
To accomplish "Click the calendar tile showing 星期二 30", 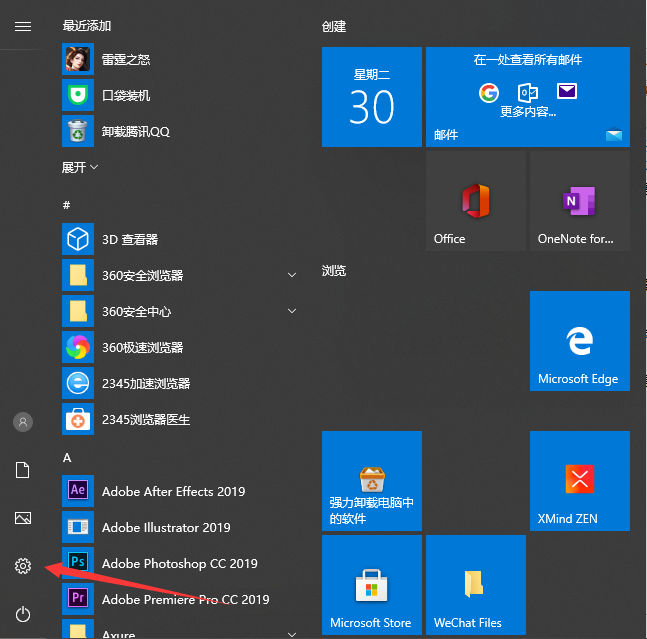I will click(x=371, y=97).
